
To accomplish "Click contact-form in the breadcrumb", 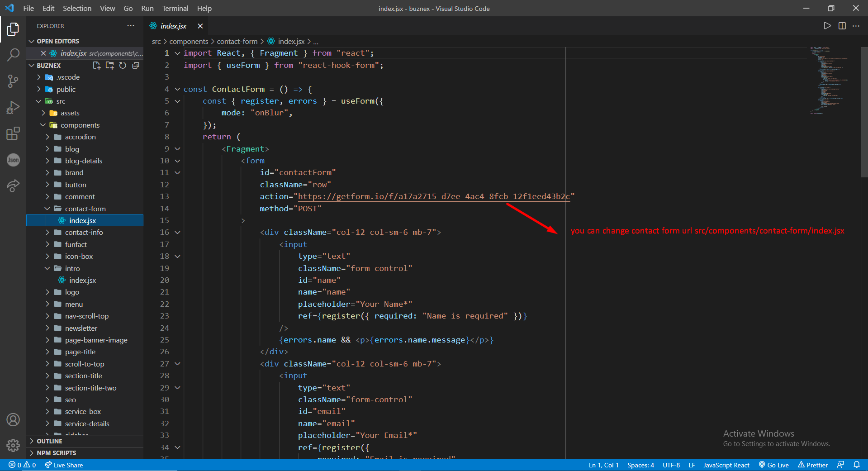I will coord(237,41).
